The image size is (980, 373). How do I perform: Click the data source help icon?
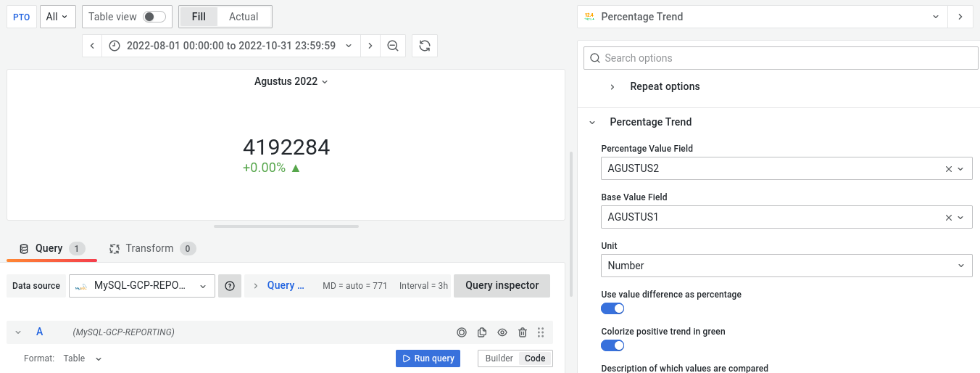[x=230, y=286]
